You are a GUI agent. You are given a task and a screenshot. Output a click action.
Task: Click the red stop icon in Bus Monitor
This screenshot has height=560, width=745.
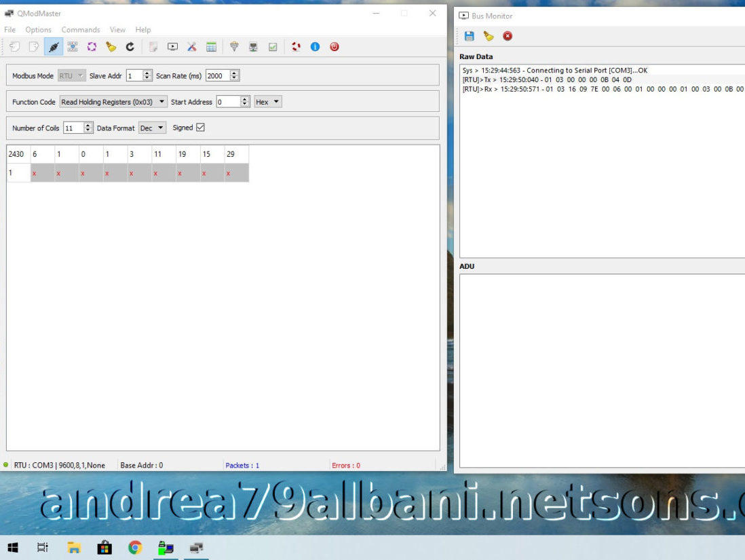click(508, 36)
